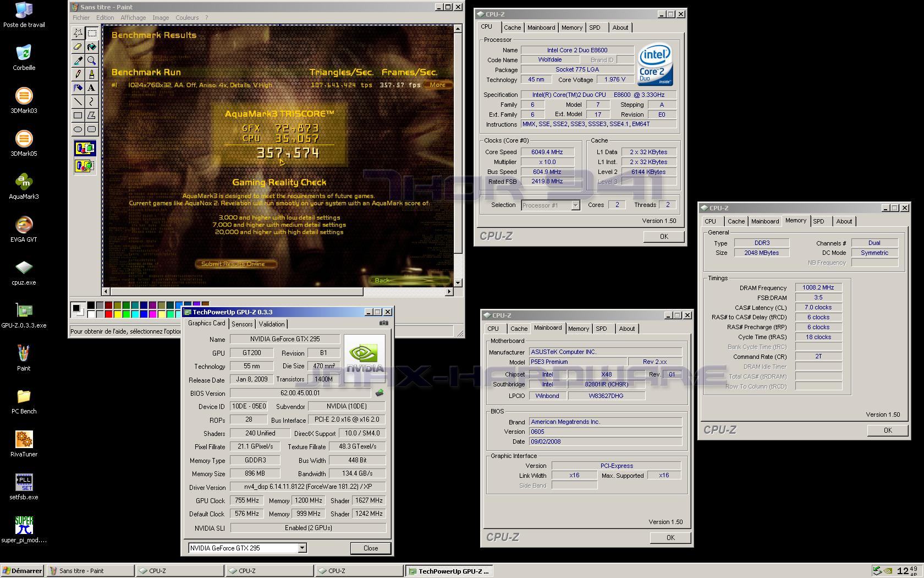
Task: Switch to TechPowerUp GPU-Z taskbar button
Action: 449,571
